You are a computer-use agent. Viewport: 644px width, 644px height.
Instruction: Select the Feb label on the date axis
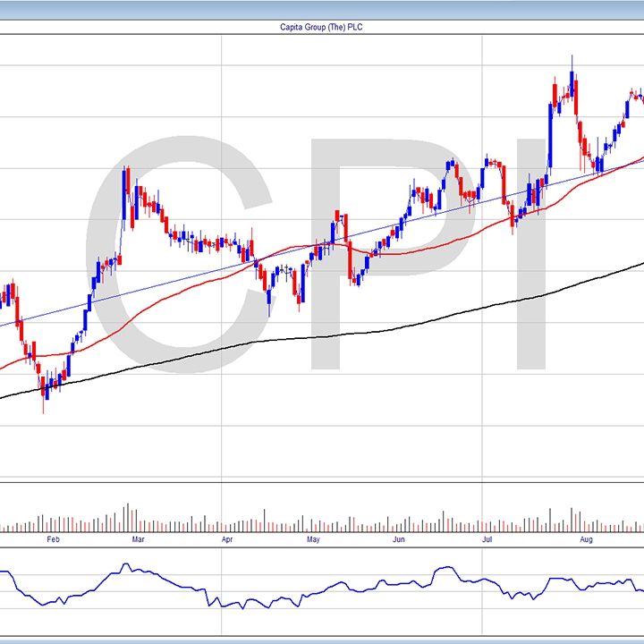[53, 540]
